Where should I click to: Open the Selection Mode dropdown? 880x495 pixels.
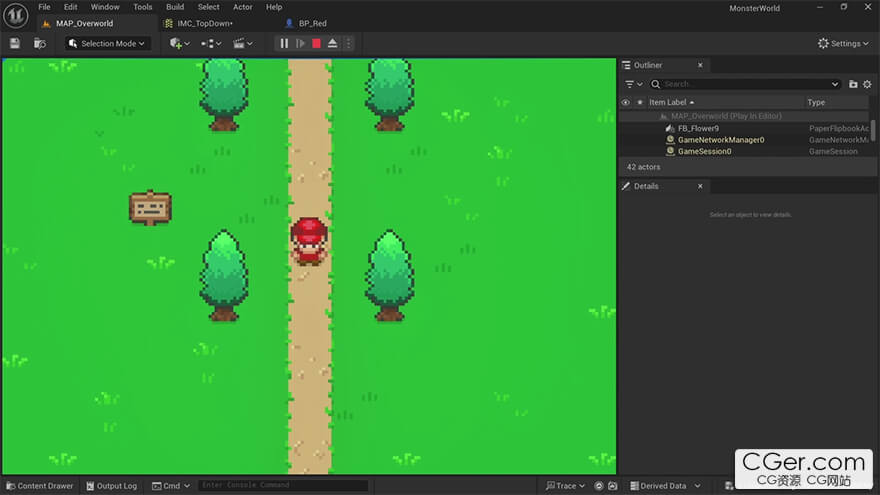(107, 43)
